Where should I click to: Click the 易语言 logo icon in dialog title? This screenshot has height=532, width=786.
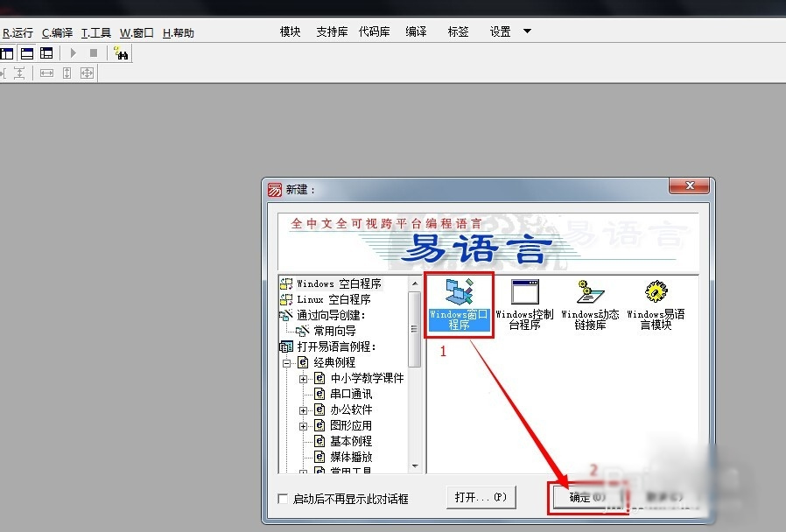[x=275, y=189]
